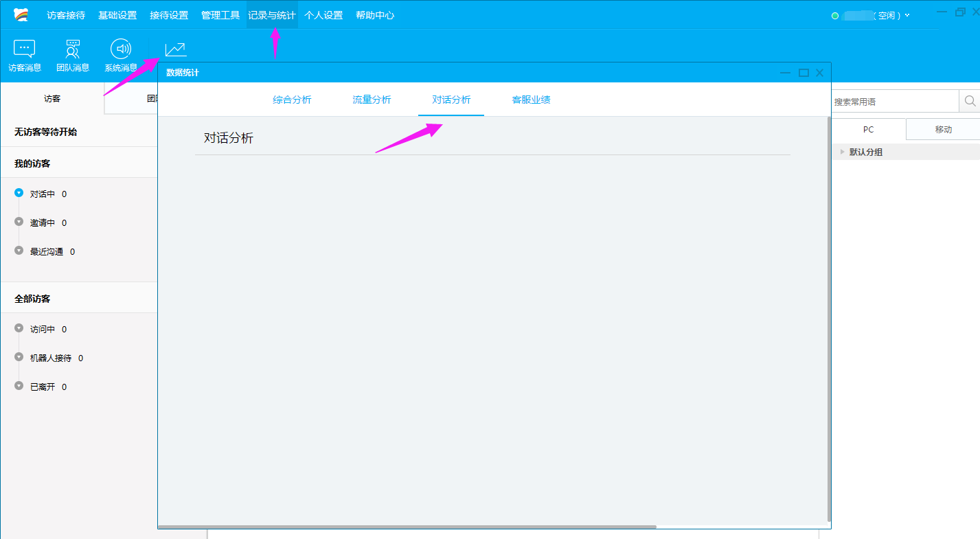Open the 接待设置 menu
The width and height of the screenshot is (980, 539).
(169, 15)
